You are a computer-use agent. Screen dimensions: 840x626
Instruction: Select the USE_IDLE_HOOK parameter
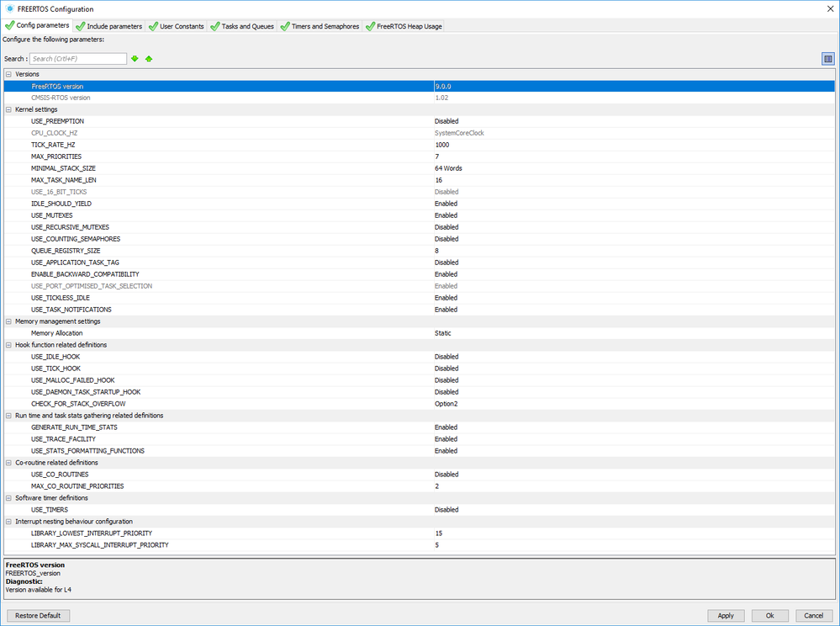55,358
